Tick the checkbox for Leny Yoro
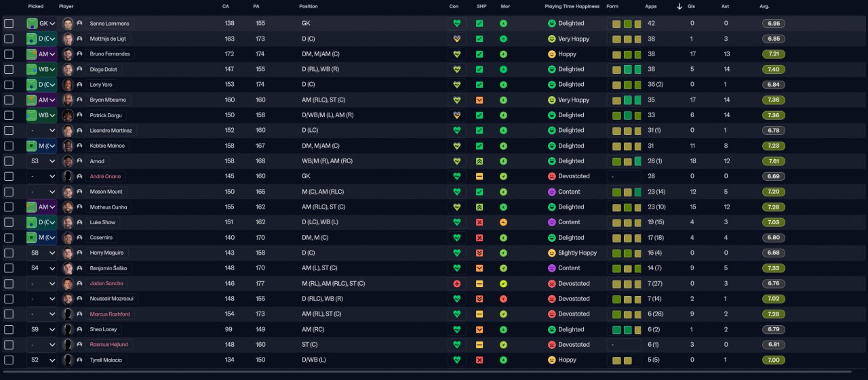Viewport: 868px width, 380px height. (x=9, y=85)
